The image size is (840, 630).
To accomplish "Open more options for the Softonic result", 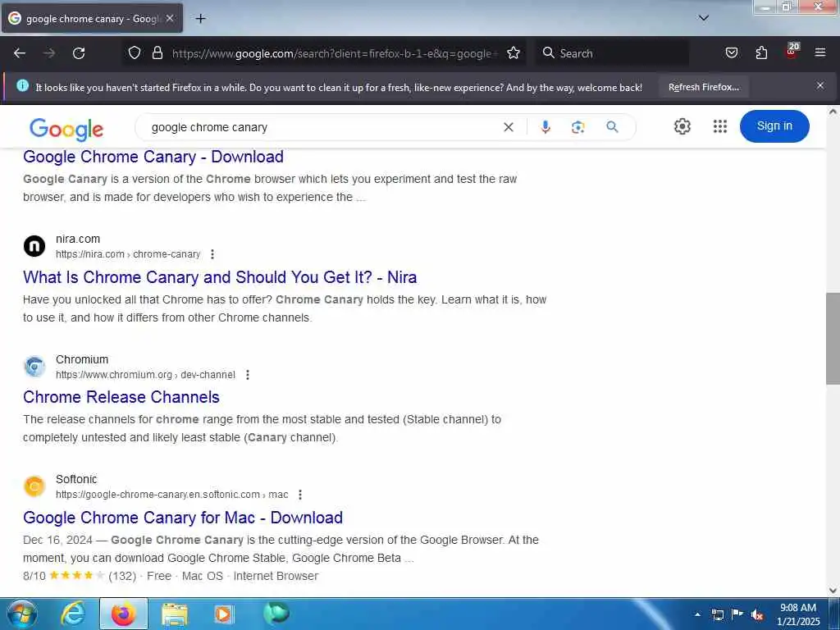I will [300, 495].
